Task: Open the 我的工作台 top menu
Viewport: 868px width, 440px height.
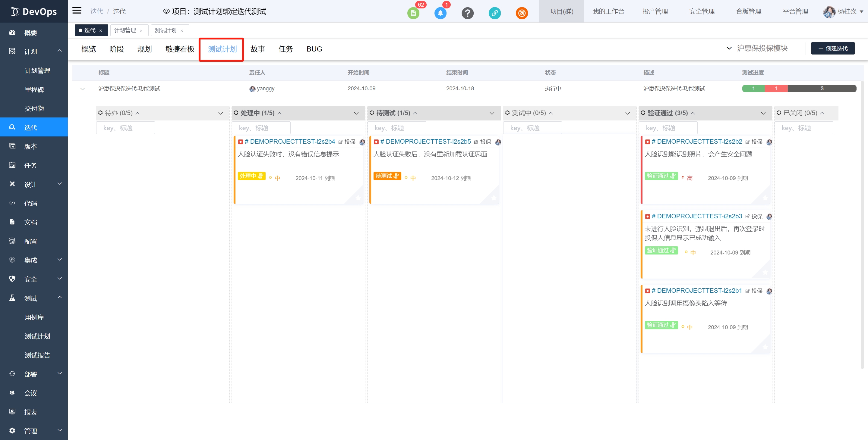Action: [x=608, y=11]
